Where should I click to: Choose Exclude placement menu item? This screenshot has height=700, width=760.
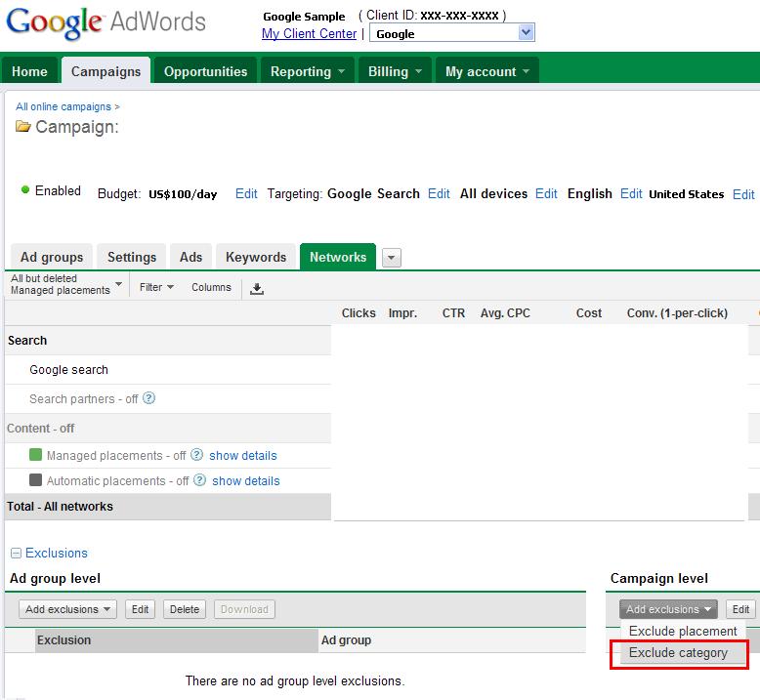click(x=683, y=632)
